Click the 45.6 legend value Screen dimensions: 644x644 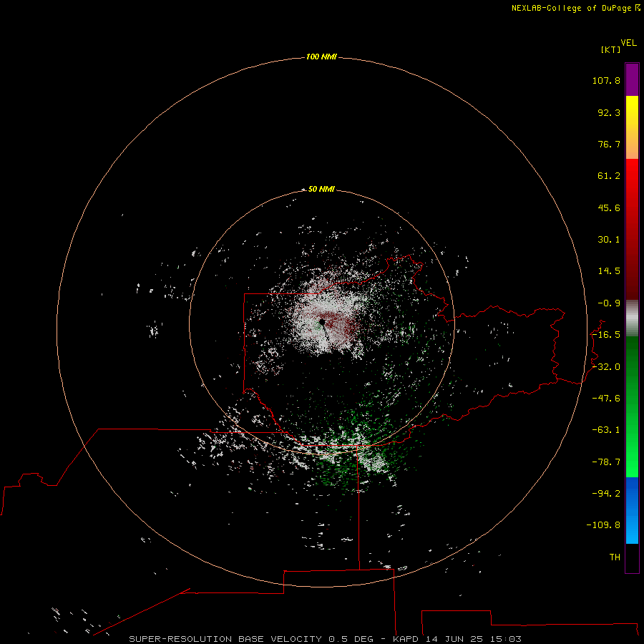[609, 208]
